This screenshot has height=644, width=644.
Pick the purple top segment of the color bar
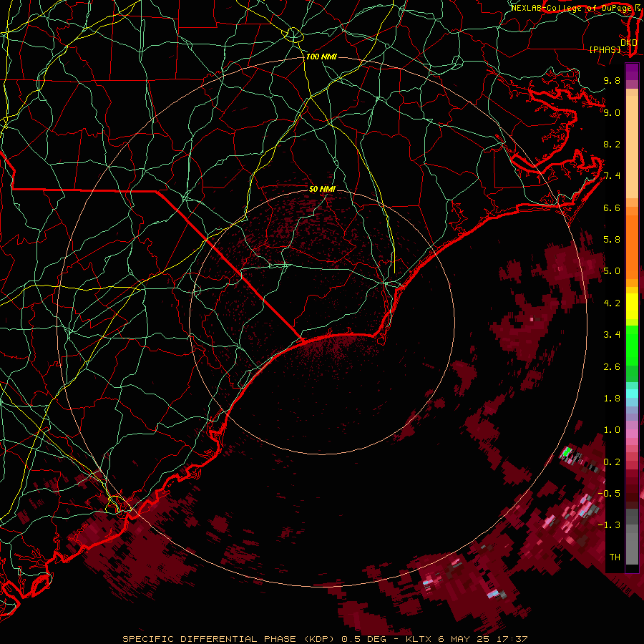(632, 72)
